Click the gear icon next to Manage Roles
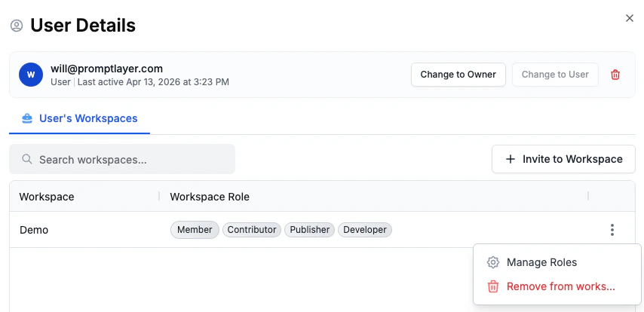Screen dimensions: 644x312 point(493,262)
